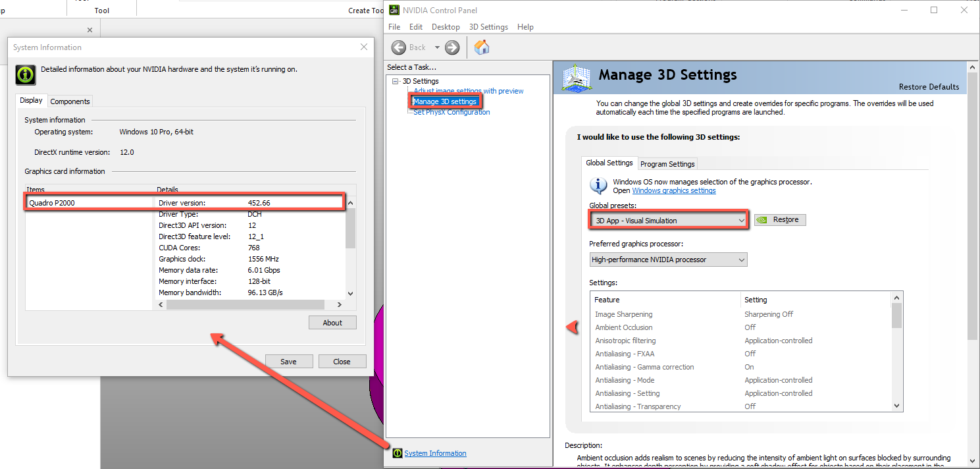Click the Graphics clock 1556 MHz row
The width and height of the screenshot is (980, 469).
[250, 259]
